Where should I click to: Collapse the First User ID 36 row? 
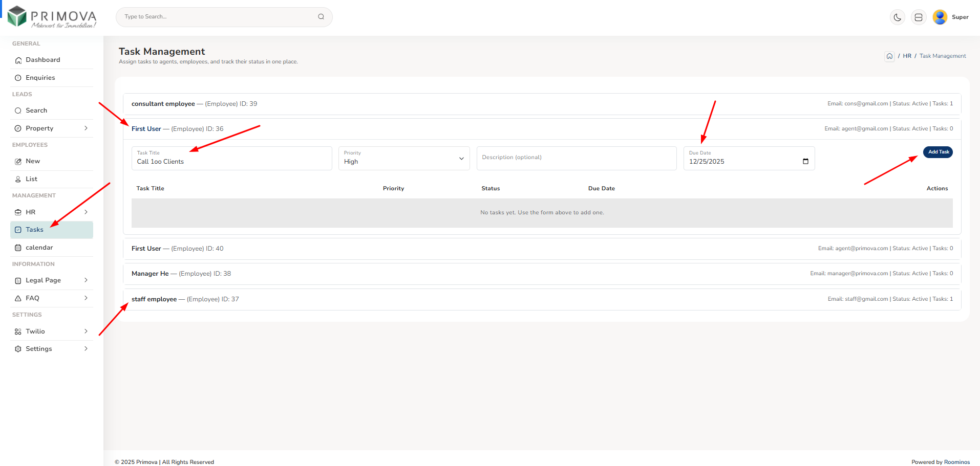coord(146,129)
